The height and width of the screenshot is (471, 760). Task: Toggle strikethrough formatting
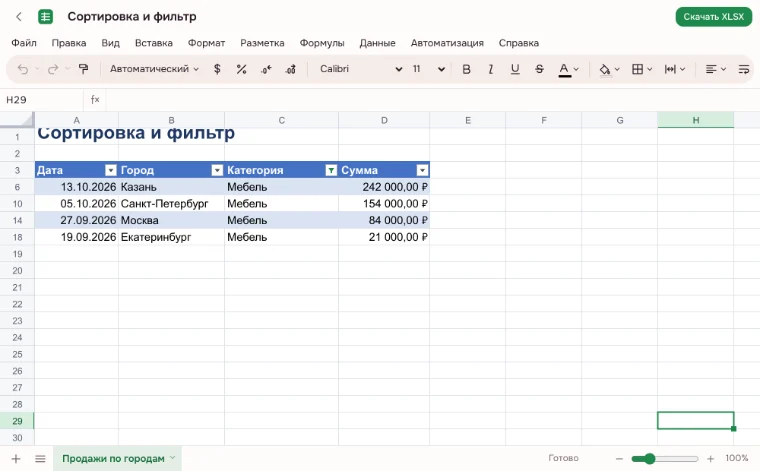coord(539,69)
